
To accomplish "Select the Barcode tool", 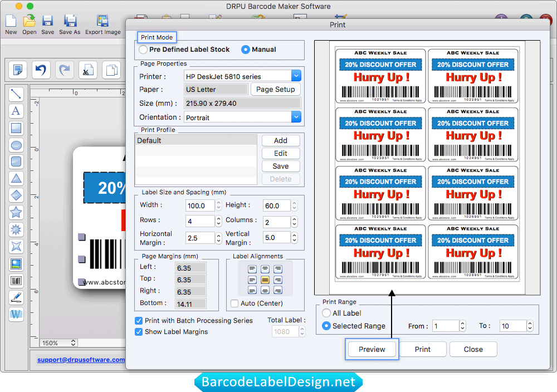I will click(16, 281).
